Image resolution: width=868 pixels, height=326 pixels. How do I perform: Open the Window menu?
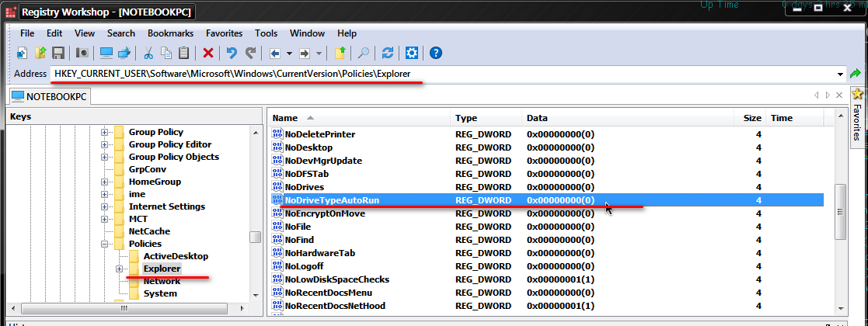(x=307, y=33)
